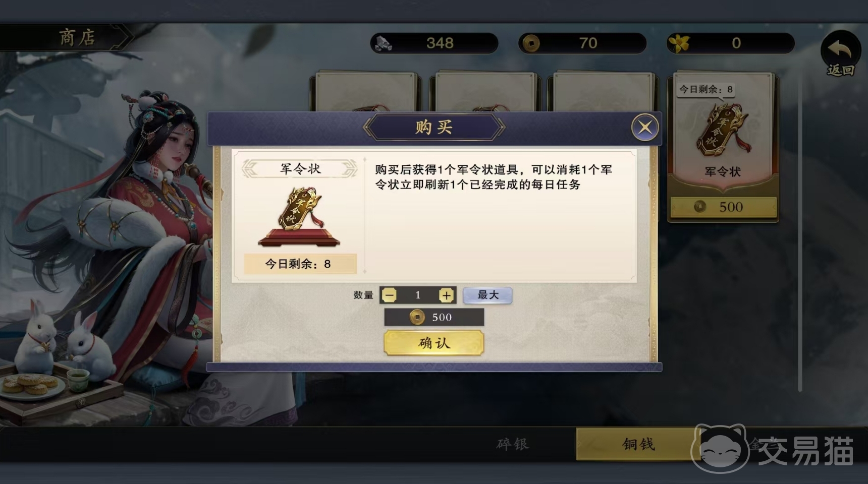
Task: Click the 500 coin price on 军令状 card
Action: [723, 207]
